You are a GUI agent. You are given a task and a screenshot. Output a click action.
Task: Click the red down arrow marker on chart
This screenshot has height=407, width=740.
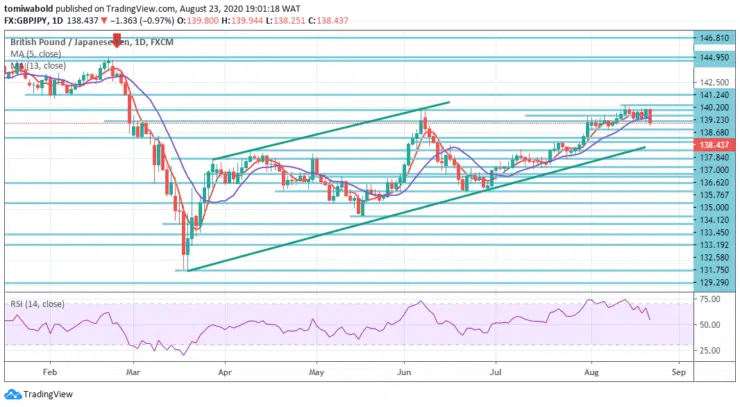[x=118, y=41]
